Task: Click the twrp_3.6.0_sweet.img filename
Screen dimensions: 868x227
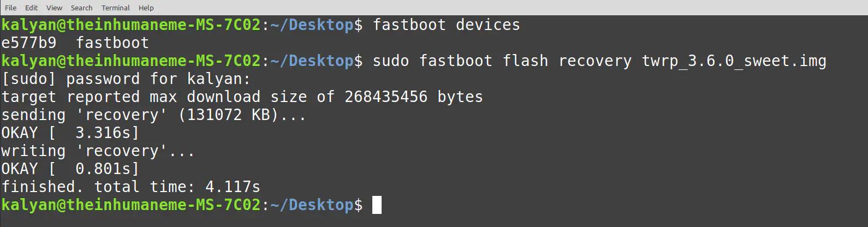Action: [734, 61]
